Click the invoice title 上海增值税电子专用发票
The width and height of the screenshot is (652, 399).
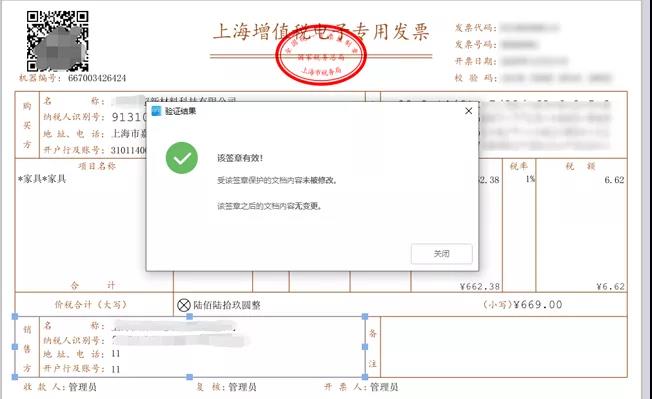[321, 32]
